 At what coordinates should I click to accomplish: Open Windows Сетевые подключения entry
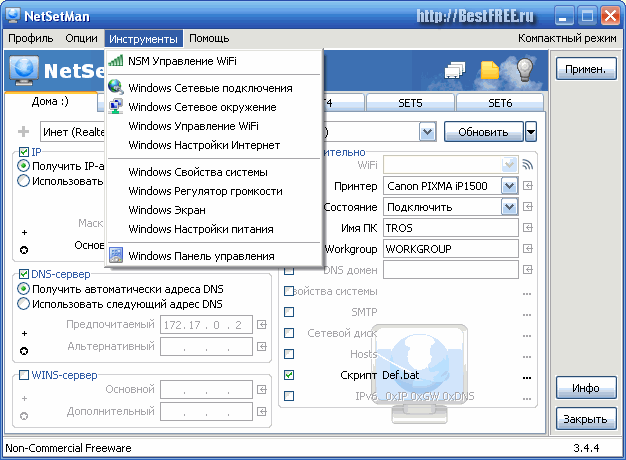point(214,88)
